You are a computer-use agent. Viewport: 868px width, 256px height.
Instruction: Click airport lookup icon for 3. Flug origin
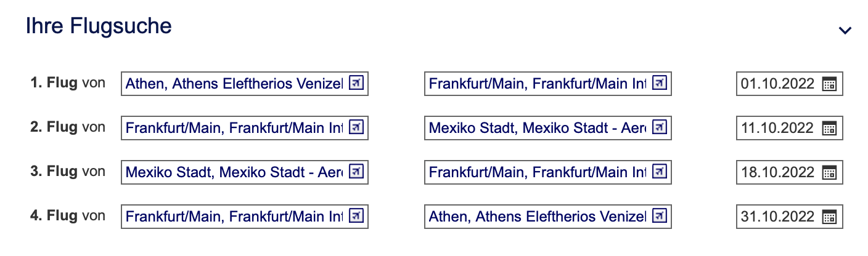(356, 172)
